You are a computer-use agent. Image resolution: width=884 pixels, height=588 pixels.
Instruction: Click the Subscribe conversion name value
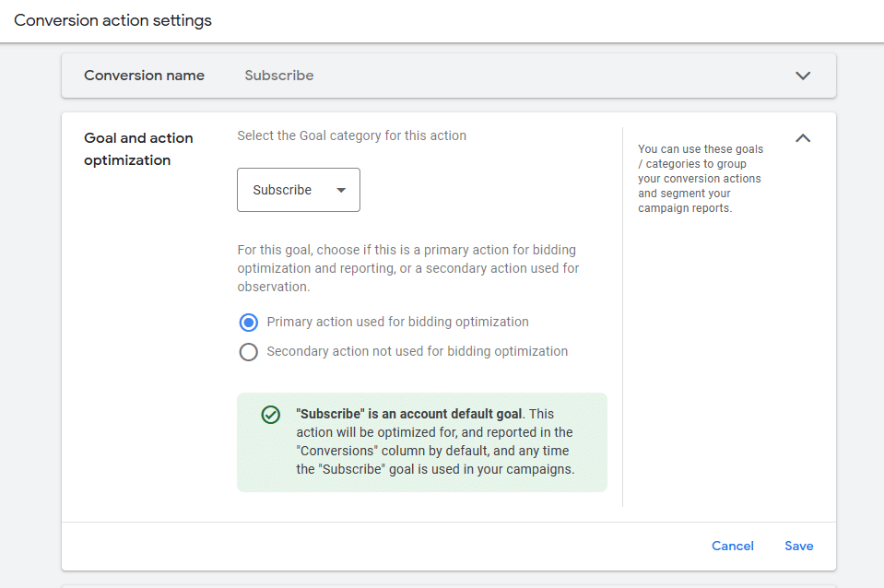click(278, 76)
